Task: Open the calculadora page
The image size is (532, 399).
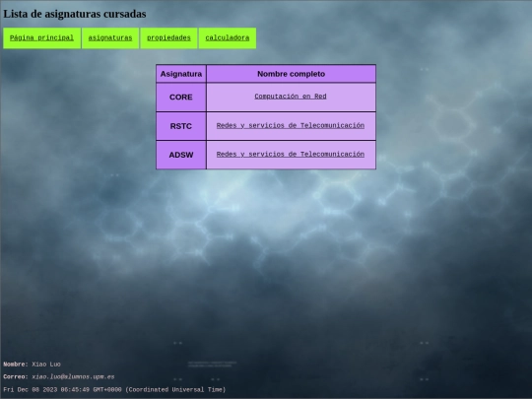Action: tap(228, 38)
